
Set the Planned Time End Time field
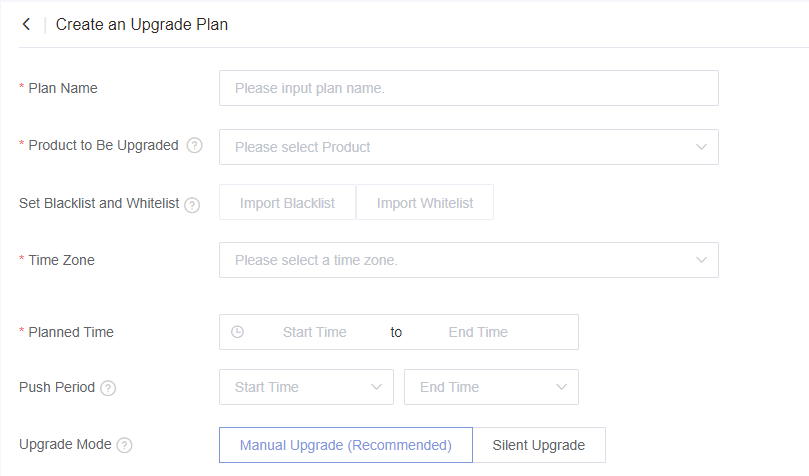click(478, 332)
